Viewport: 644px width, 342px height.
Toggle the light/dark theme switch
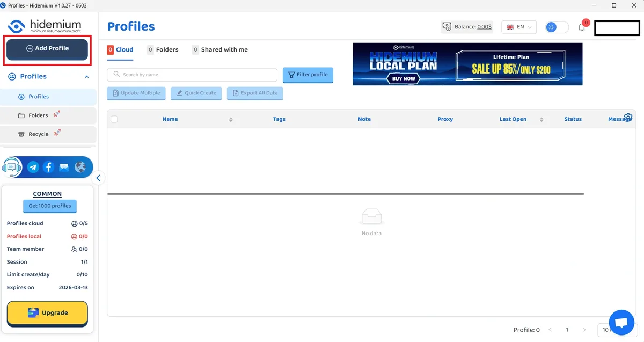557,27
